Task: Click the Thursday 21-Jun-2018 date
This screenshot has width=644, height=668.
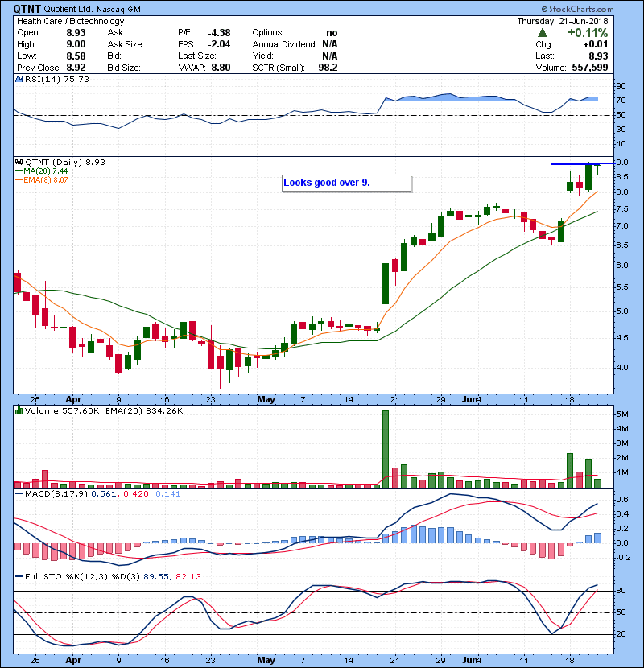Action: coord(563,21)
